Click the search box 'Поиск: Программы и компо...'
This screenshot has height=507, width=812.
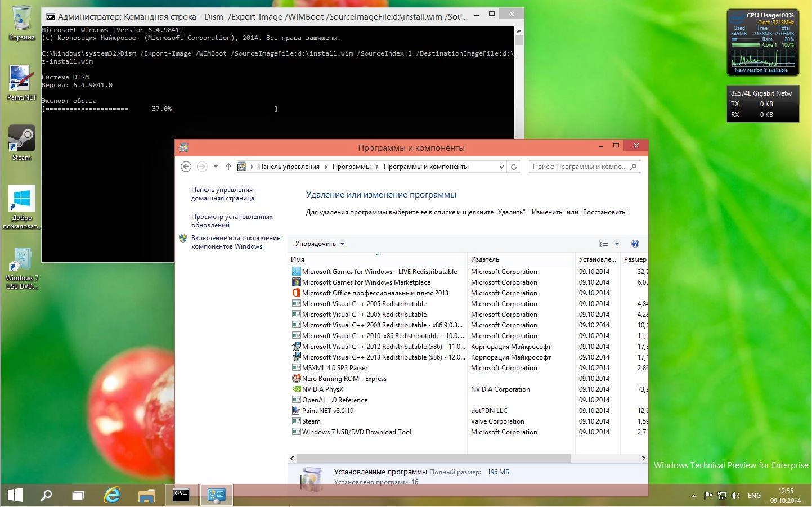pos(584,167)
